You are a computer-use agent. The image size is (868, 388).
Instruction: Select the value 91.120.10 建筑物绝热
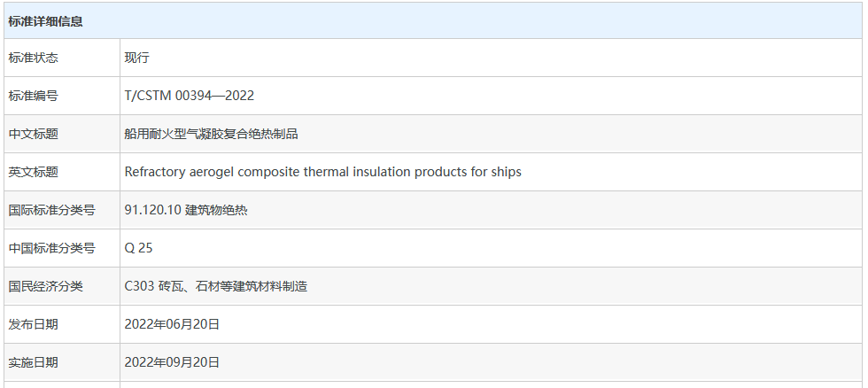[x=186, y=210]
